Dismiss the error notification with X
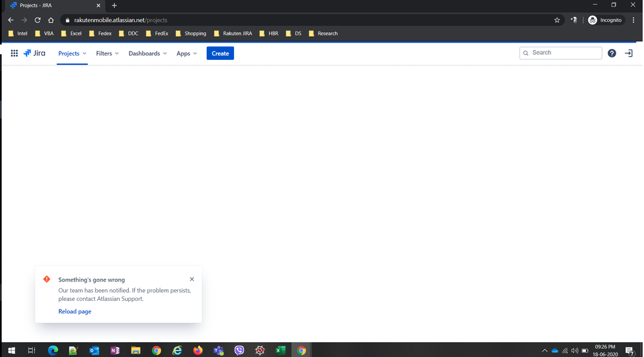This screenshot has width=644, height=357. (192, 279)
